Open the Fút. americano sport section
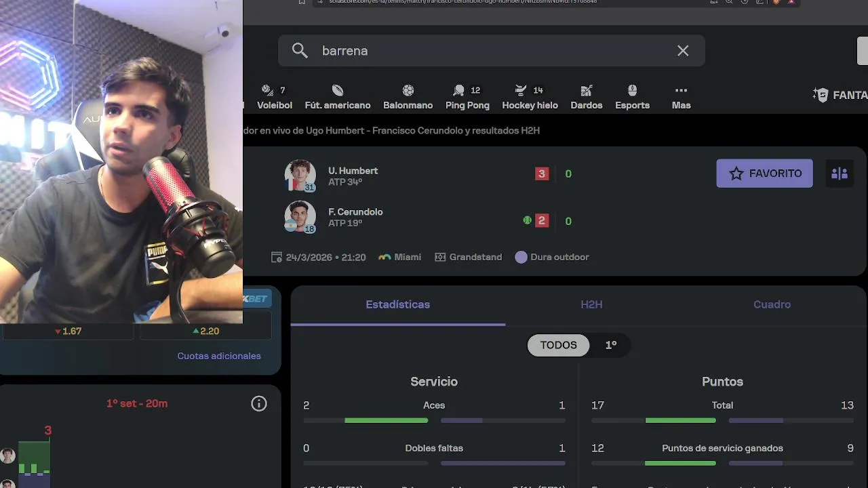 [x=338, y=98]
